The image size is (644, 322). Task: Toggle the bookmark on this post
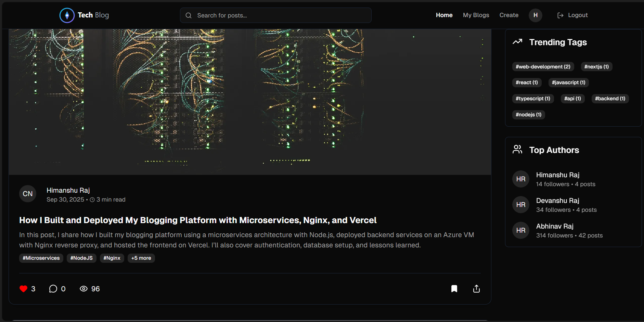454,289
